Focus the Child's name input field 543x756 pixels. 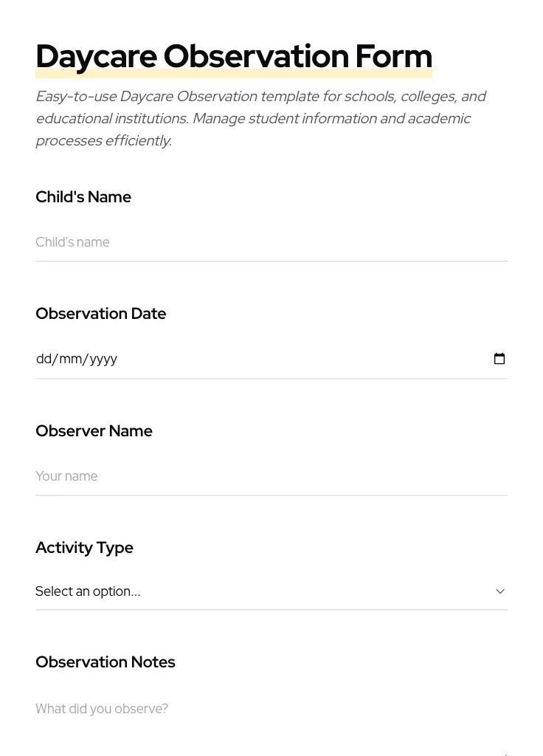click(x=271, y=242)
